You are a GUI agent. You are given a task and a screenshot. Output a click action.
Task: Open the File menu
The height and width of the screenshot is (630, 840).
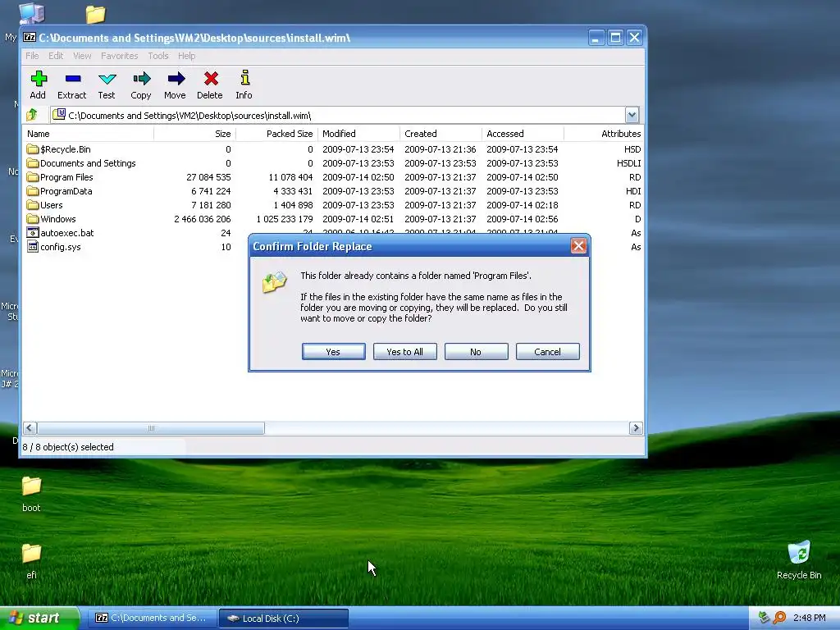(x=32, y=56)
